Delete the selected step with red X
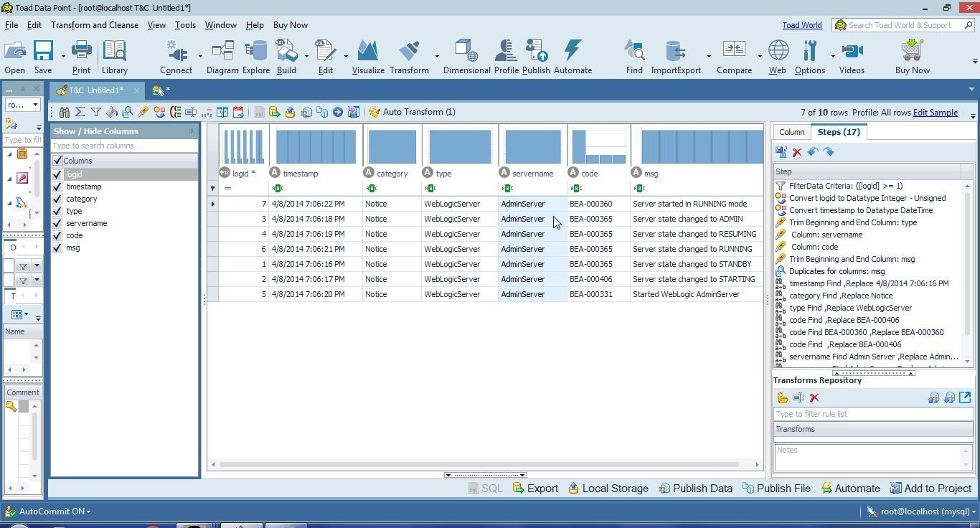 coord(797,152)
